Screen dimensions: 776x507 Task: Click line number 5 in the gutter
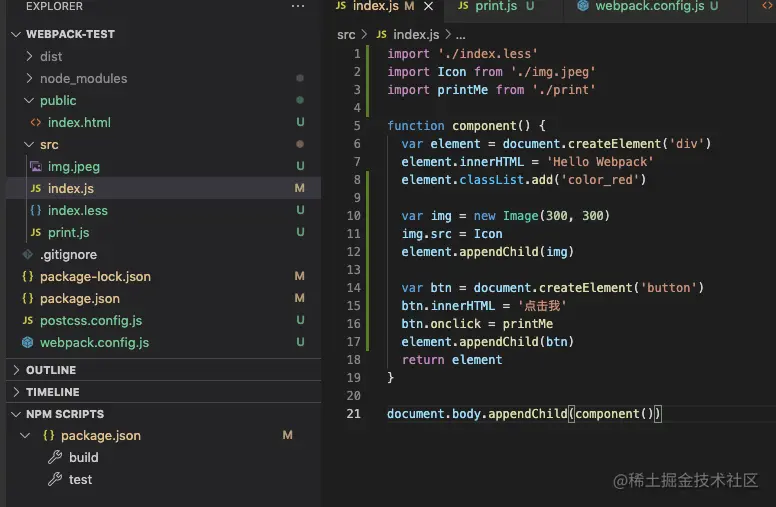(357, 126)
